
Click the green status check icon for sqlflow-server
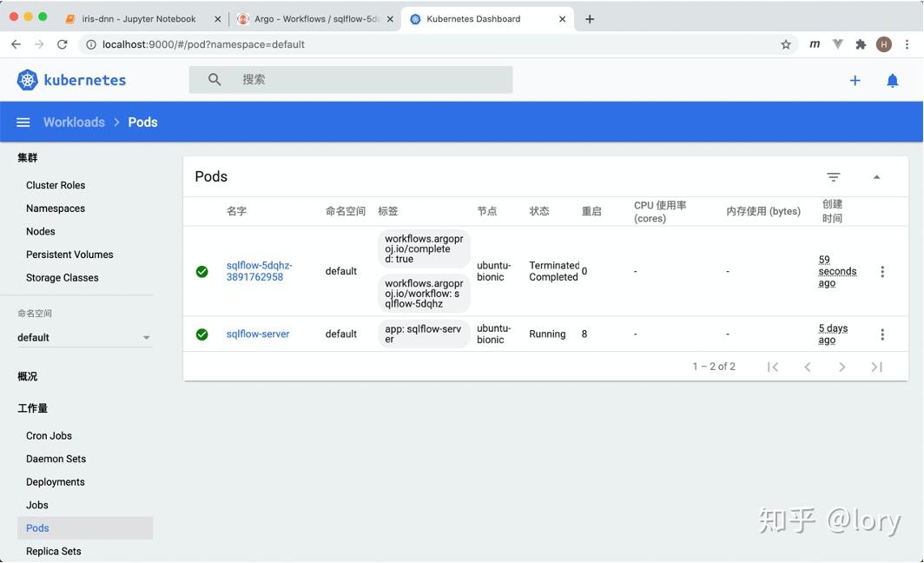pyautogui.click(x=201, y=334)
